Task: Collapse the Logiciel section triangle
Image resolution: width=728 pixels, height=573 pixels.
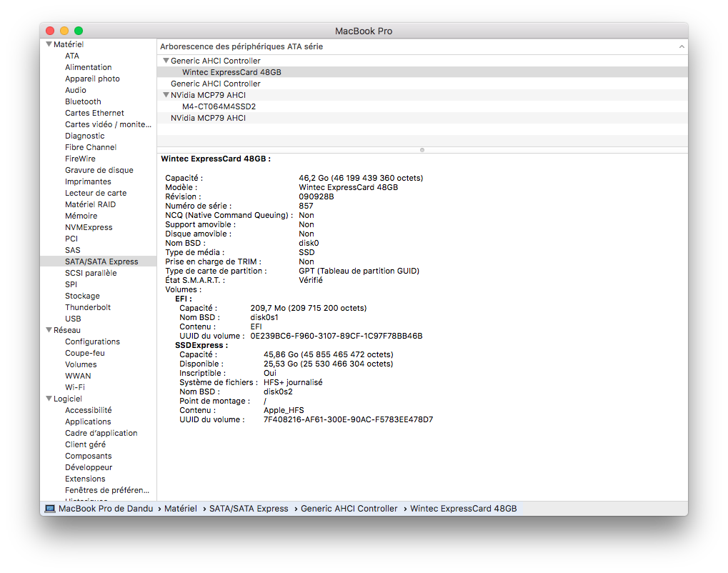Action: click(x=49, y=399)
